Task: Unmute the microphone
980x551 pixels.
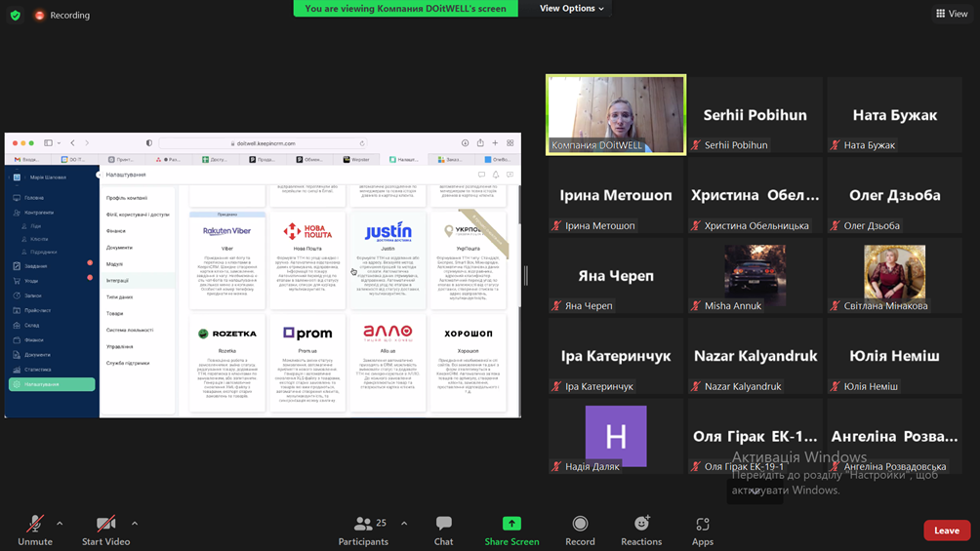Action: (x=35, y=530)
